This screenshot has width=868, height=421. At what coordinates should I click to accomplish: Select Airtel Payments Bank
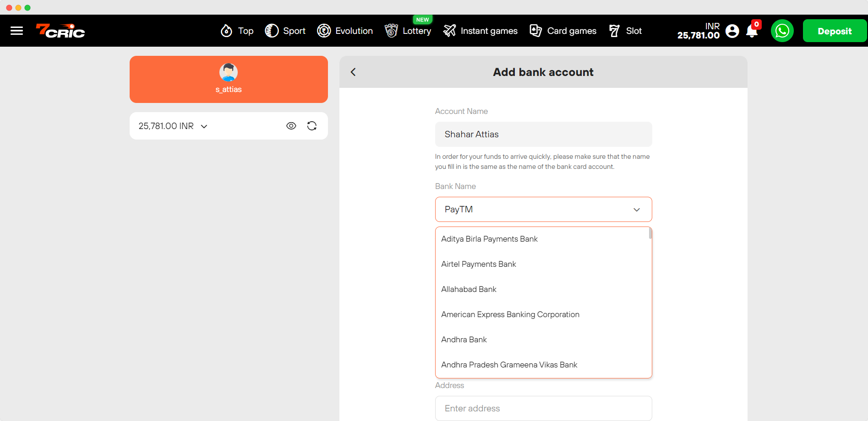[543, 264]
